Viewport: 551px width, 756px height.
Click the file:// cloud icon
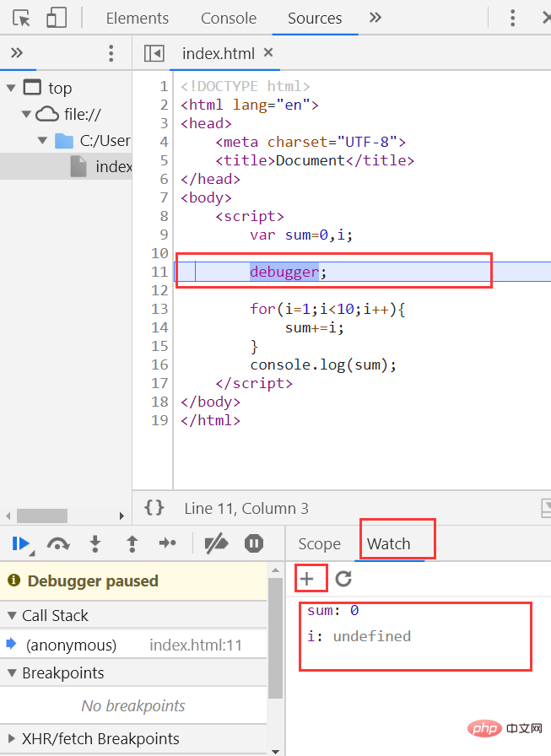47,114
